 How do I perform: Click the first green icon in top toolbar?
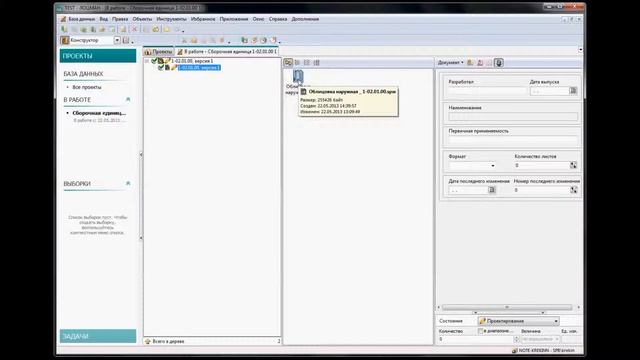coord(64,29)
